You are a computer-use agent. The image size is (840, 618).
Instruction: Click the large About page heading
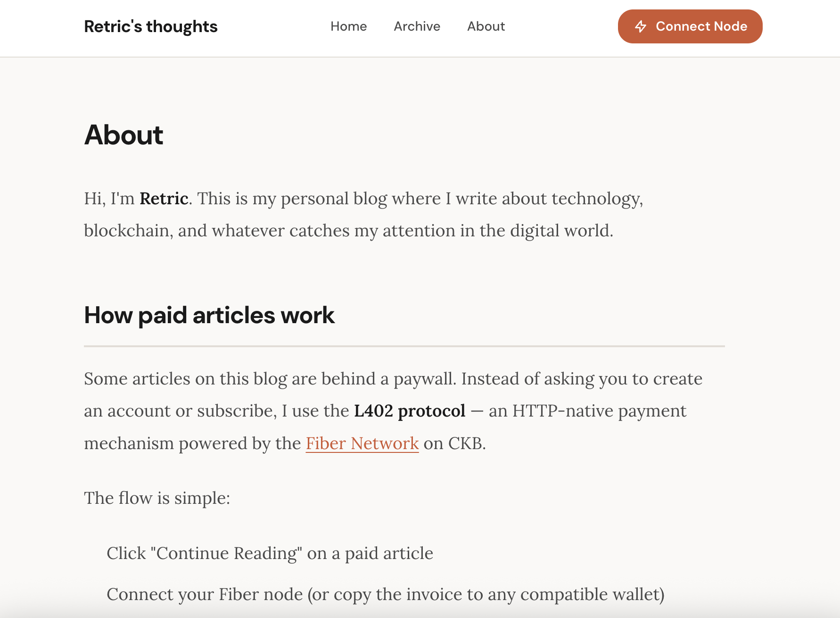point(124,135)
